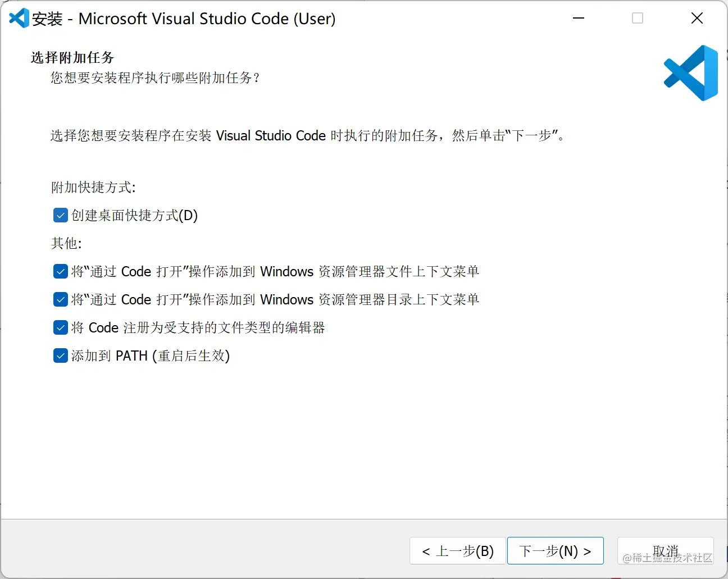The height and width of the screenshot is (579, 728).
Task: Click the 您想要安装程序执行哪些附加任务 subtitle
Action: coord(155,77)
